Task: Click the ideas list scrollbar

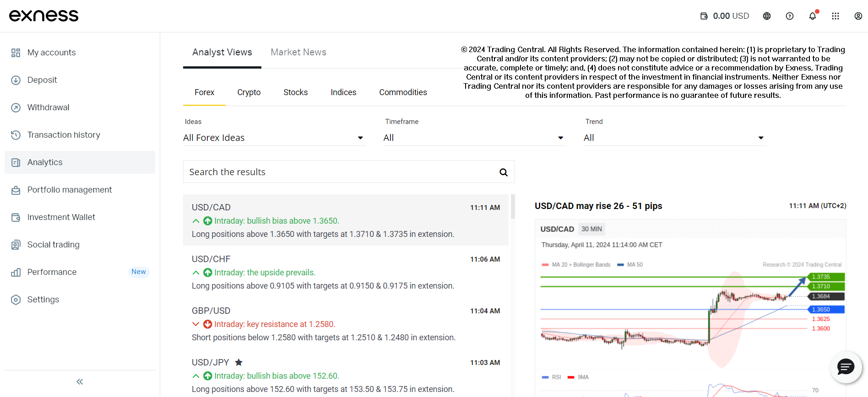Action: (x=513, y=207)
